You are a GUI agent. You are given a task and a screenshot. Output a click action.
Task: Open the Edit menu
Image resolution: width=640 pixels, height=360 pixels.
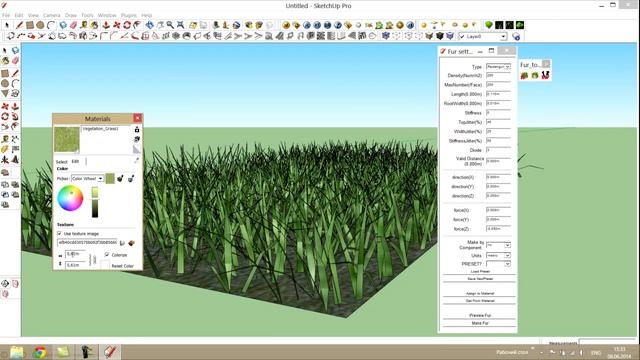click(19, 15)
